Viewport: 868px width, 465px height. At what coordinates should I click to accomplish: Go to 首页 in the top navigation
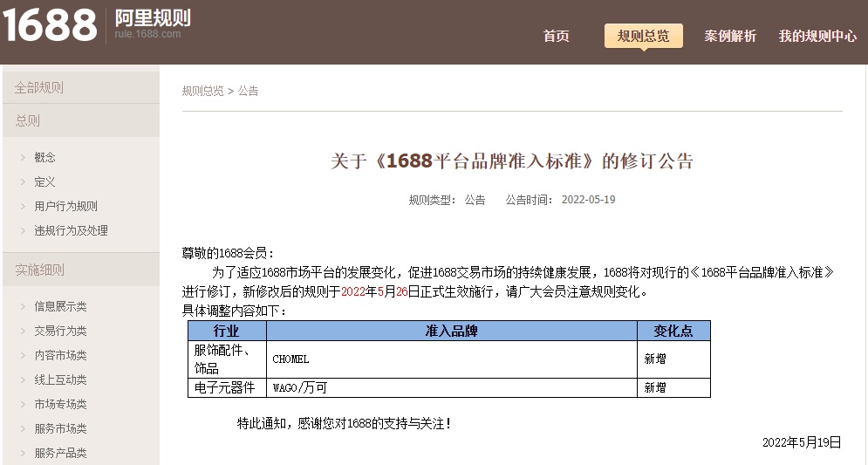[x=556, y=36]
